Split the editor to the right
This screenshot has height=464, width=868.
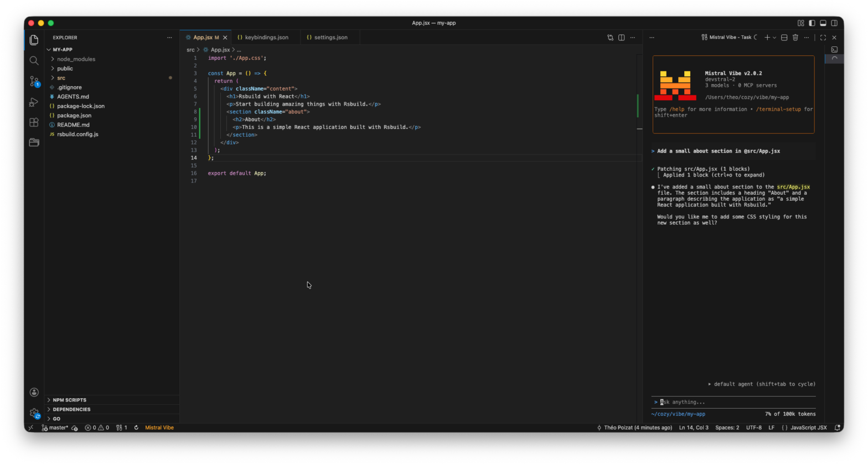(x=621, y=38)
